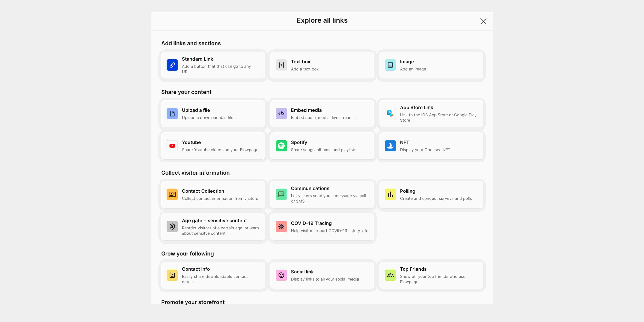Choose the Text box option title
This screenshot has width=644, height=322.
[300, 62]
